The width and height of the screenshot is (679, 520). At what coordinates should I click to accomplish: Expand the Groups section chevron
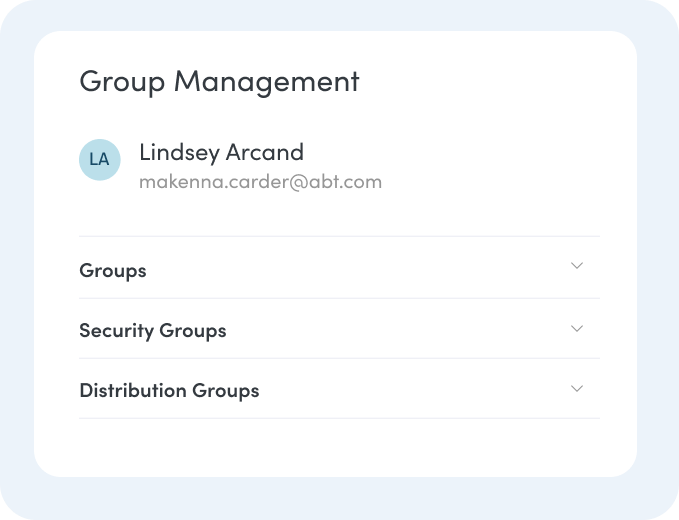point(576,266)
